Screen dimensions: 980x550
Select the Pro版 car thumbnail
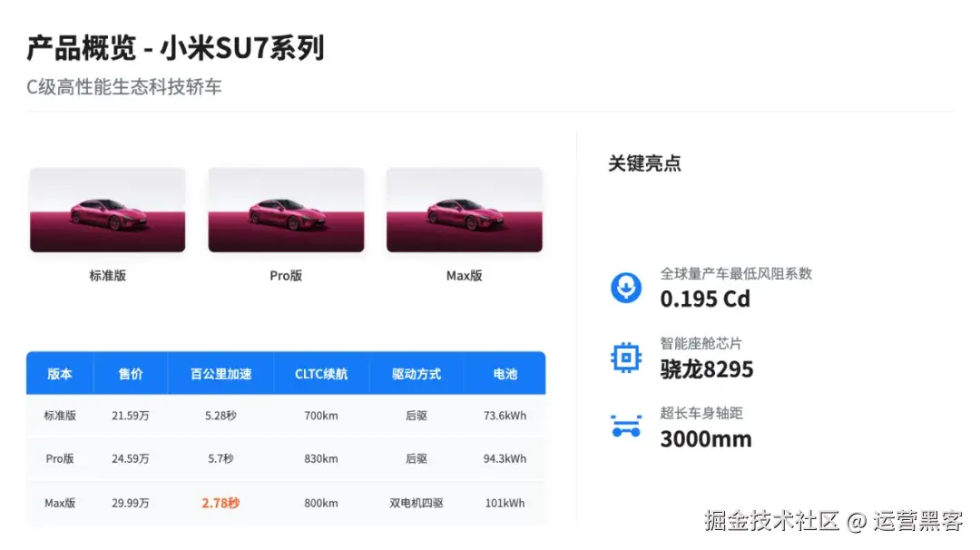click(286, 210)
